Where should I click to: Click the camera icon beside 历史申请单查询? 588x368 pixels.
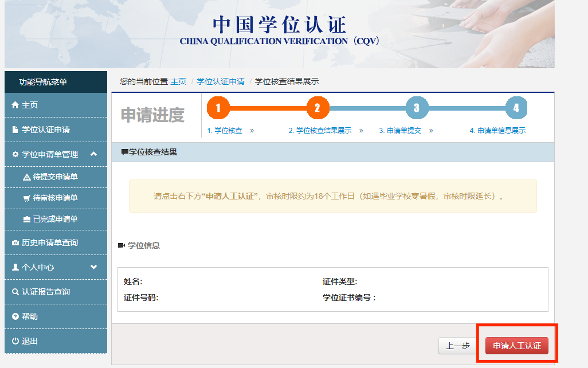(15, 243)
